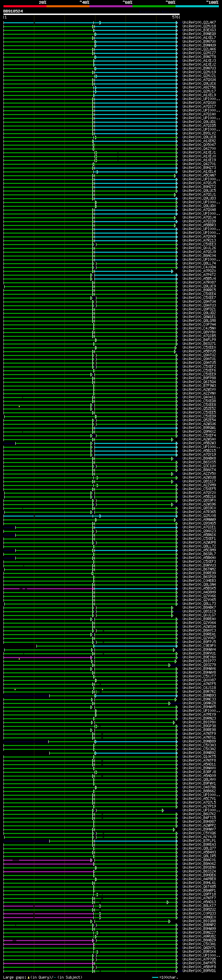Image resolution: width=222 pixels, height=980 pixels.
Task: Select the UniRef100_B9SLV2 label
Action: coord(199,133)
